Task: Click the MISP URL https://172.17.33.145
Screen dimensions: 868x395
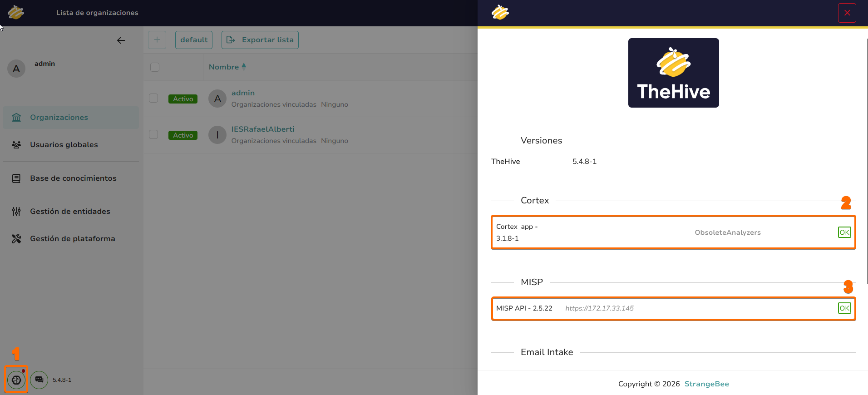Action: pyautogui.click(x=599, y=308)
